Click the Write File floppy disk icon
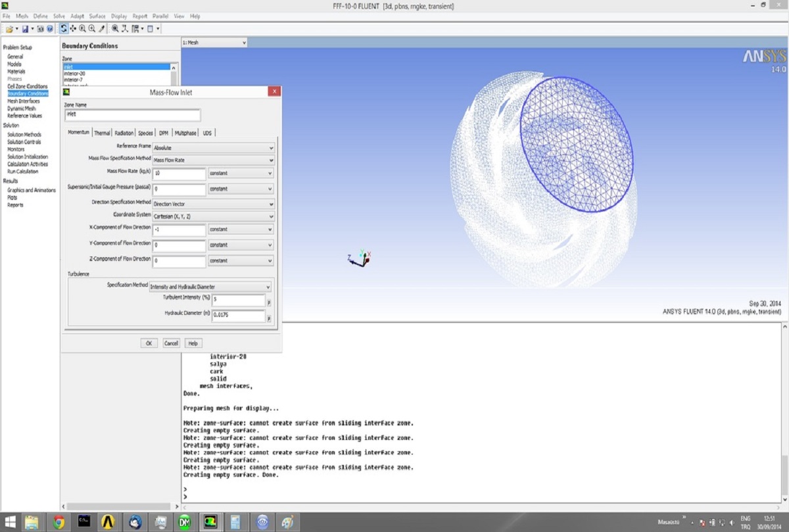789x532 pixels. (x=25, y=29)
